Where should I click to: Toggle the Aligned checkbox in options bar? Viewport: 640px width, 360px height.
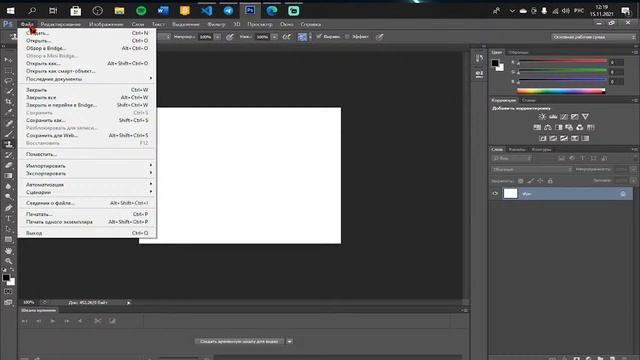tap(319, 37)
